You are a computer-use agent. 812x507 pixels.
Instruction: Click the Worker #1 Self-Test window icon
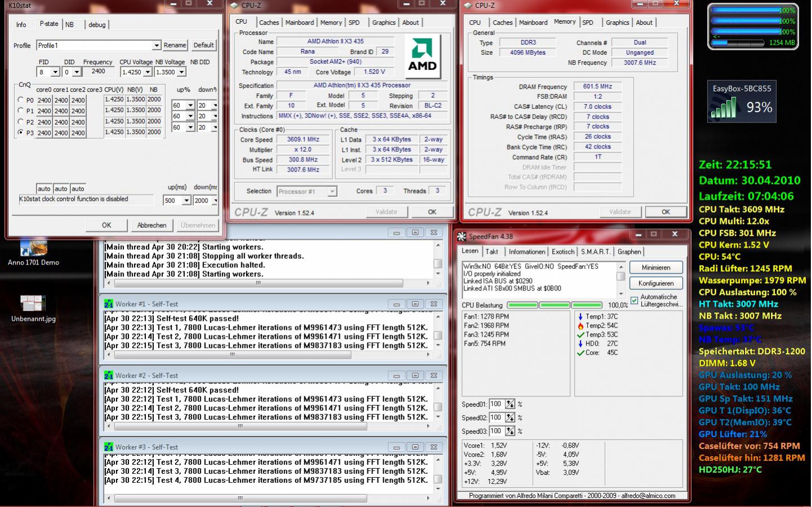pyautogui.click(x=109, y=303)
